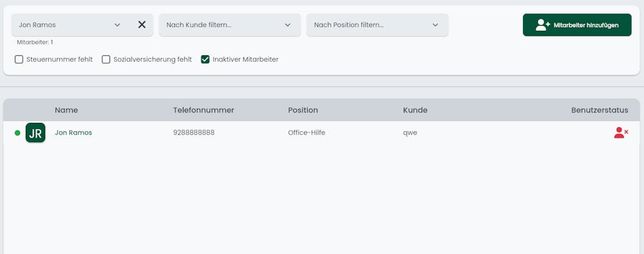The image size is (644, 254).
Task: Click the Position column header
Action: [x=303, y=110]
